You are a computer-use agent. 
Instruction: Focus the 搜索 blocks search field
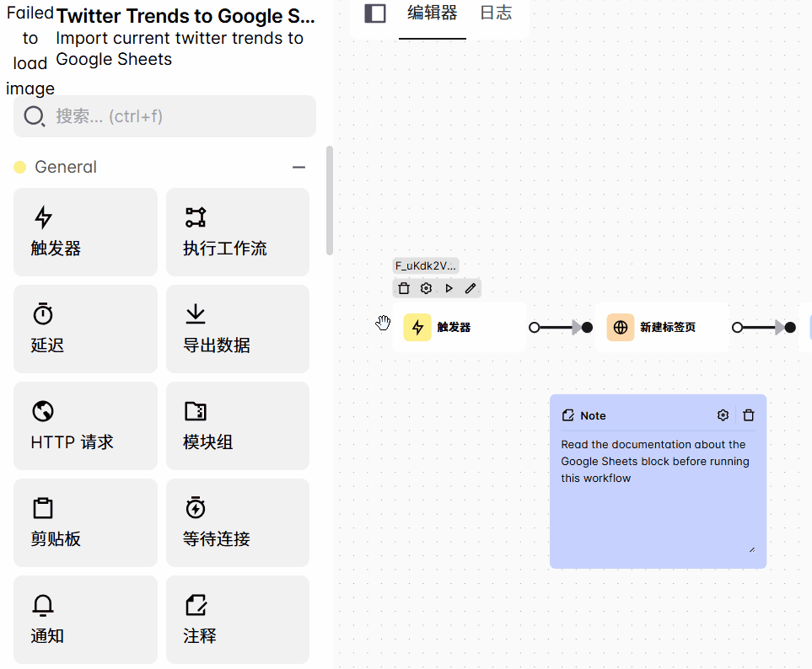(164, 116)
